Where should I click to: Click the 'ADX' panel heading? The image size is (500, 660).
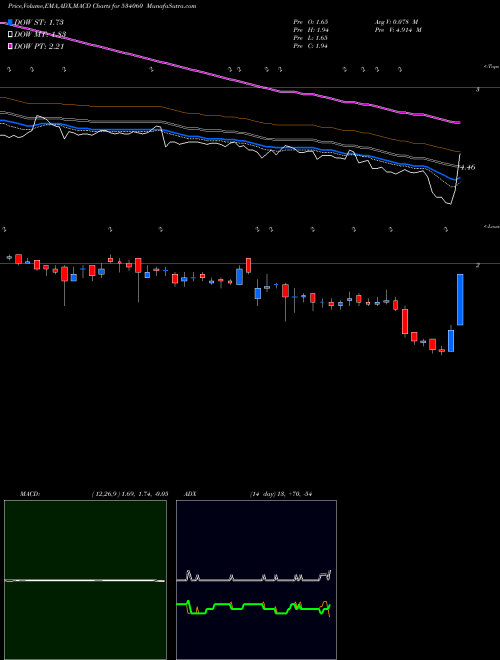tap(189, 494)
